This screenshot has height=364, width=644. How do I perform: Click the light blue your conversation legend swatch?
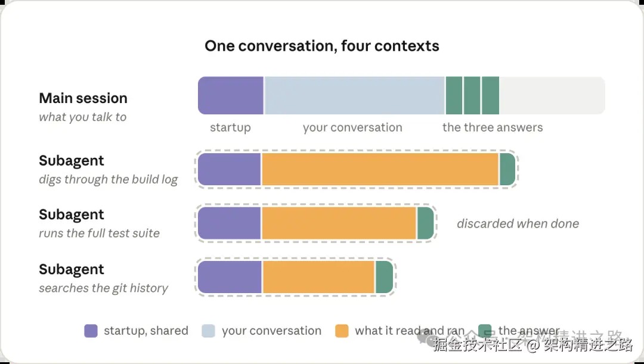(x=208, y=331)
